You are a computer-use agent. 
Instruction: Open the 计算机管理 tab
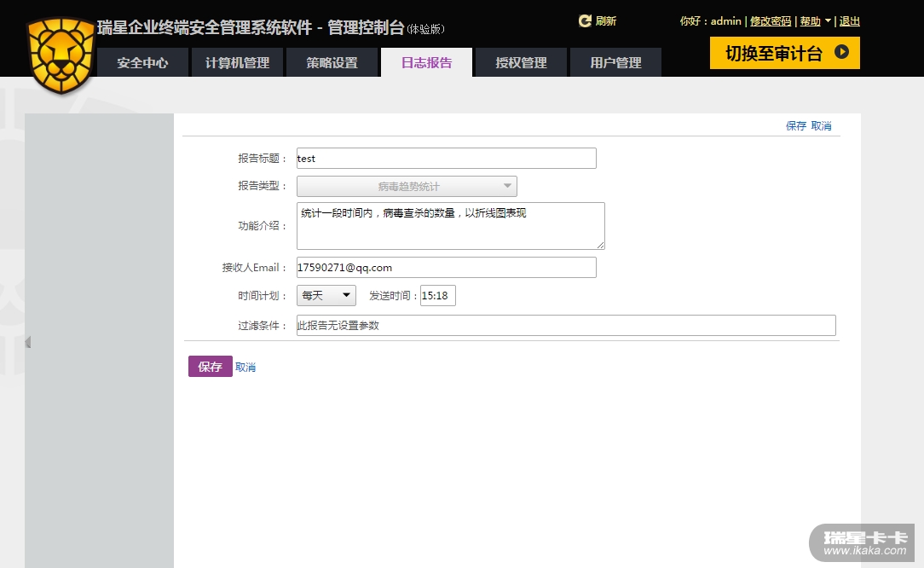pyautogui.click(x=237, y=62)
